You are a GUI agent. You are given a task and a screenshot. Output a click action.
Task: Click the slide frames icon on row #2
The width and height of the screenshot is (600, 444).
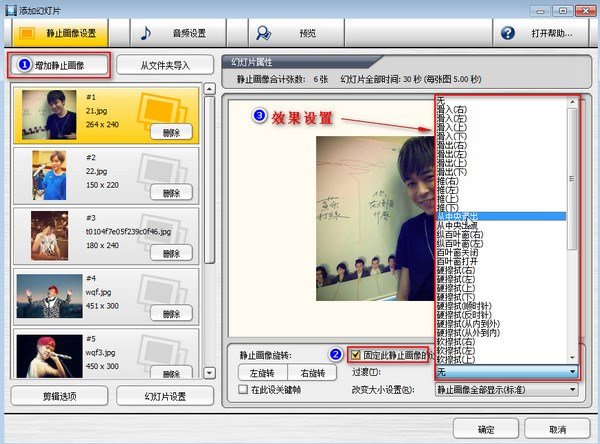point(162,170)
